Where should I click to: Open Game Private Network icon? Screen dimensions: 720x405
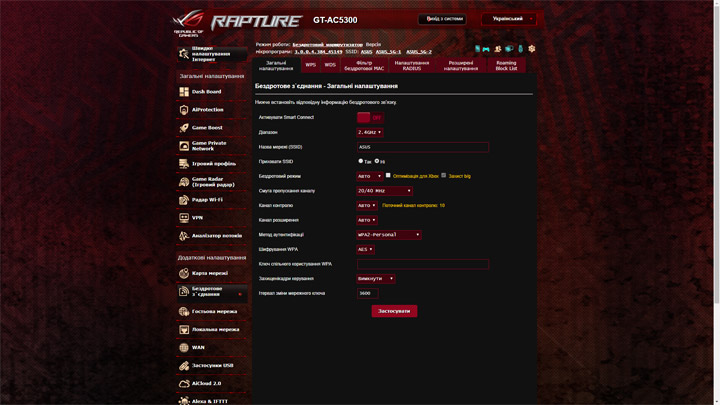click(184, 146)
